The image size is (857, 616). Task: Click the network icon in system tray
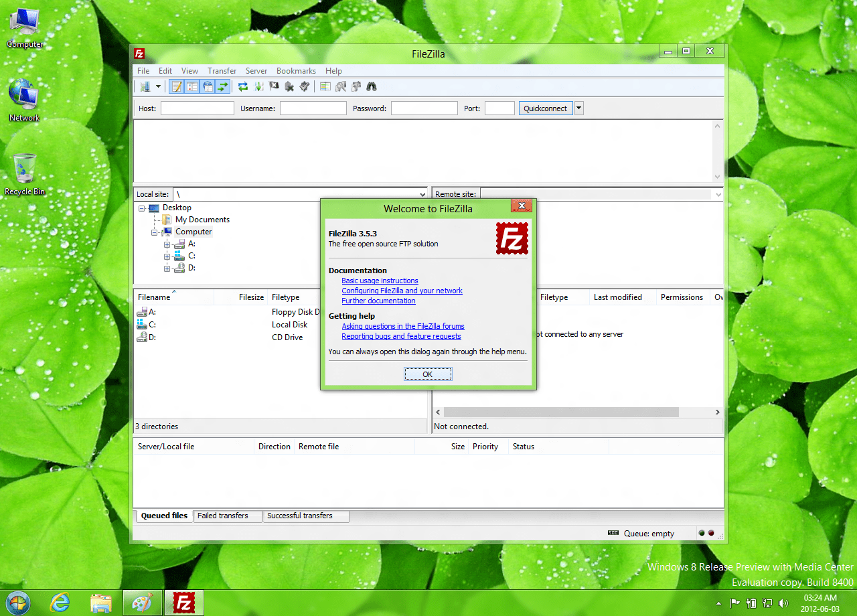(x=767, y=603)
